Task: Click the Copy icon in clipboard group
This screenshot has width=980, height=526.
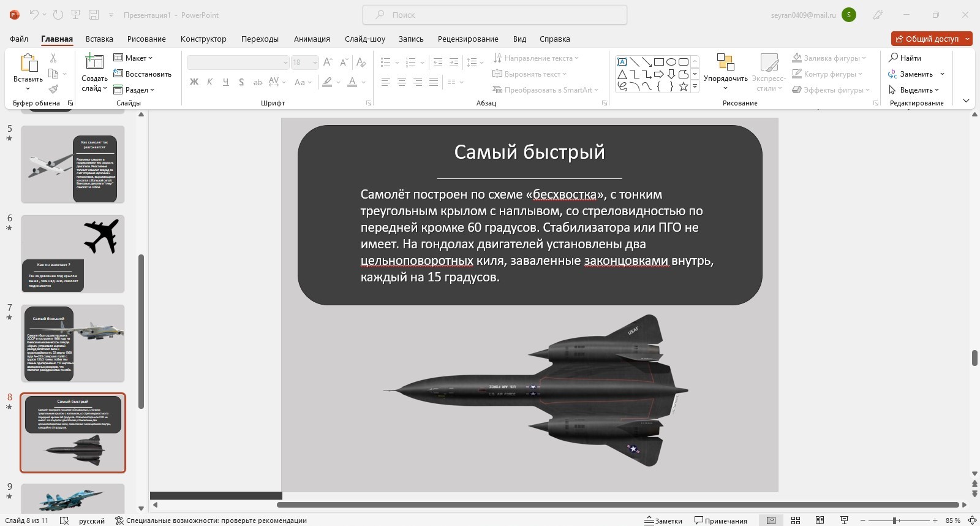Action: pos(53,74)
